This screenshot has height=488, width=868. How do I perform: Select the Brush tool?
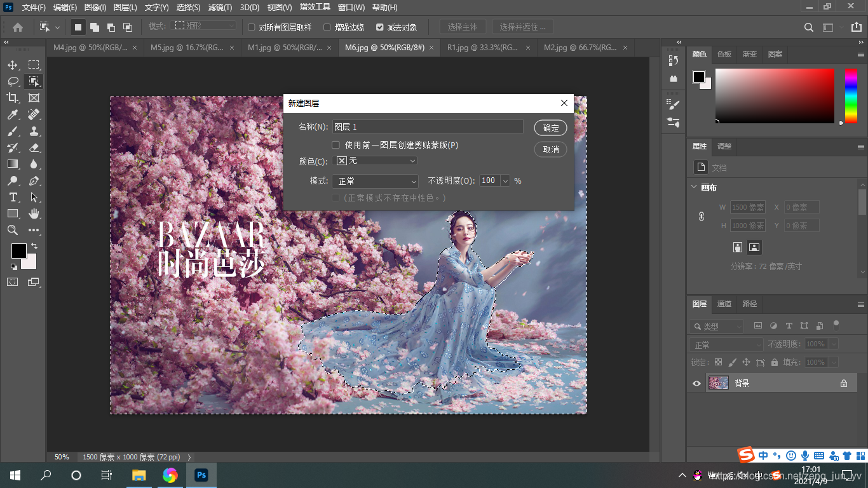tap(13, 131)
